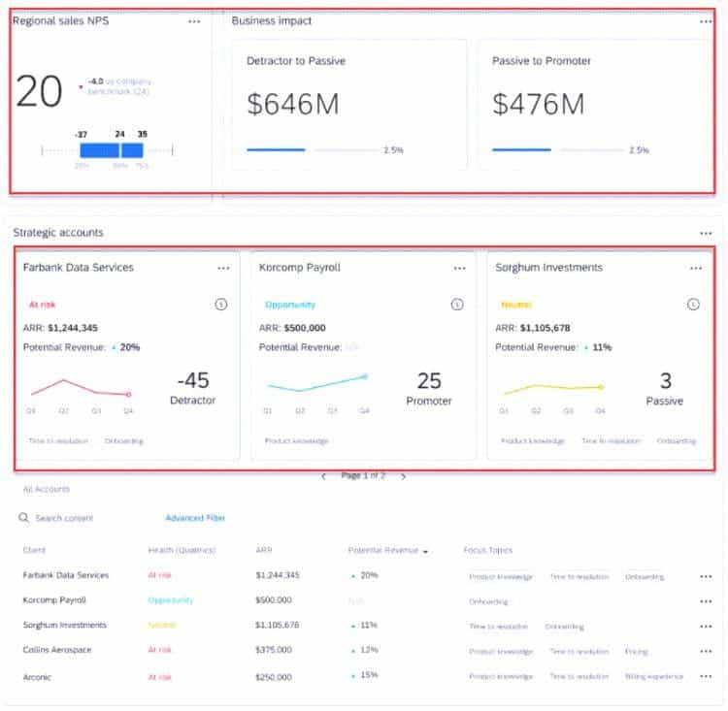This screenshot has width=728, height=711.
Task: Open Advanced Filter link
Action: 195,518
